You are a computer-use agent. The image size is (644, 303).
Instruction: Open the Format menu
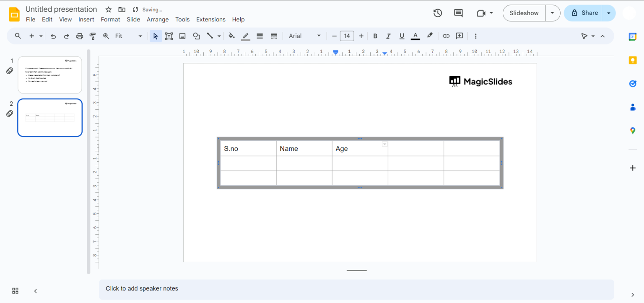click(x=110, y=19)
